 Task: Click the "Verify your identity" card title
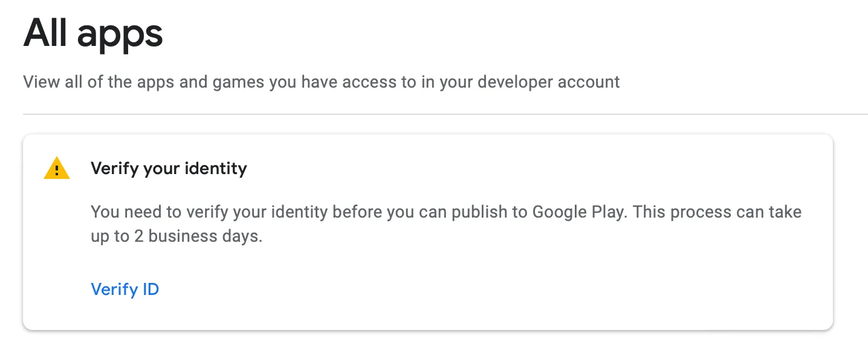point(169,168)
